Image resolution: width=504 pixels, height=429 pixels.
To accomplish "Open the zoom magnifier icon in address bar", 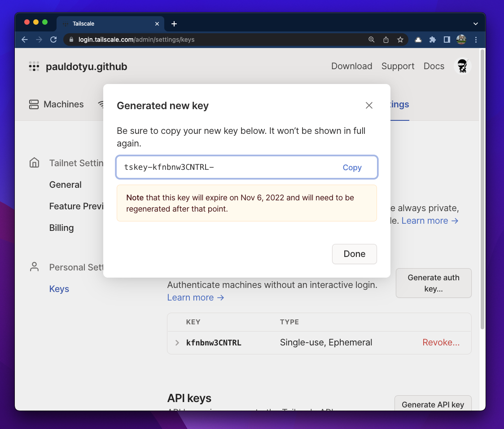I will (371, 40).
